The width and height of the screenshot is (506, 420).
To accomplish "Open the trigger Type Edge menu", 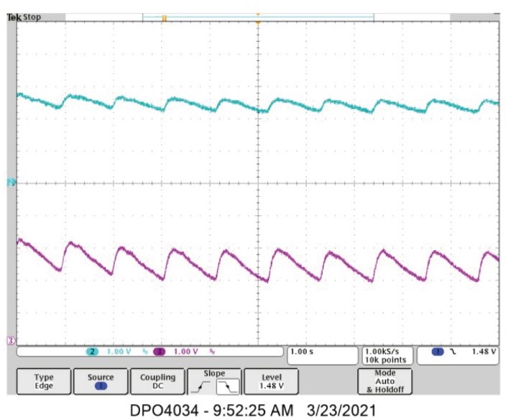I will point(44,382).
